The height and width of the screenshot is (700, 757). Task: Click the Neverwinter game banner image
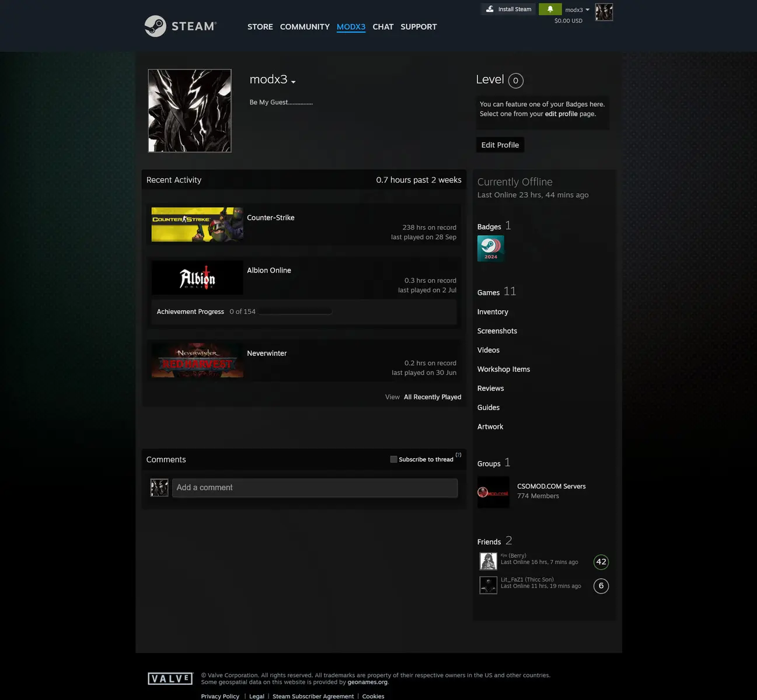197,360
